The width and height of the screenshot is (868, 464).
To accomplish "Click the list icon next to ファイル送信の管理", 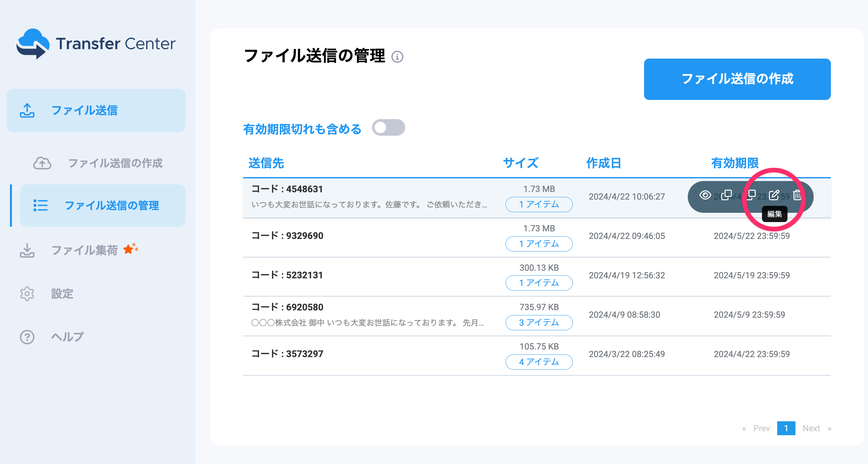I will point(40,206).
